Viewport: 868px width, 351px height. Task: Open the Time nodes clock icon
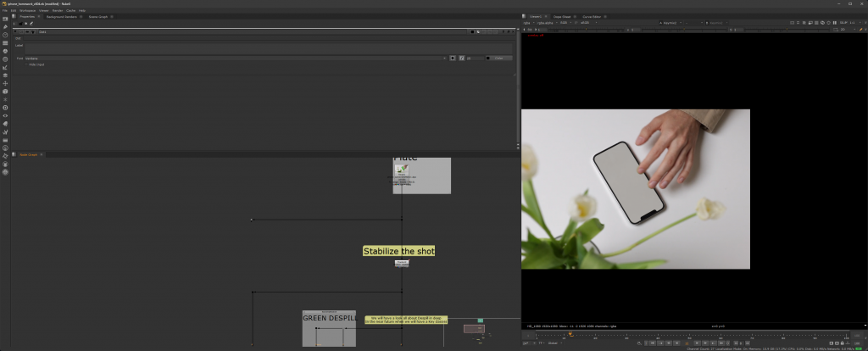click(x=5, y=35)
